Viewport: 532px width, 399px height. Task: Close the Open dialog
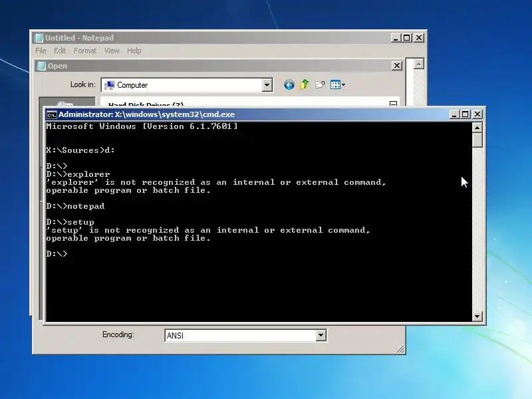coord(396,65)
